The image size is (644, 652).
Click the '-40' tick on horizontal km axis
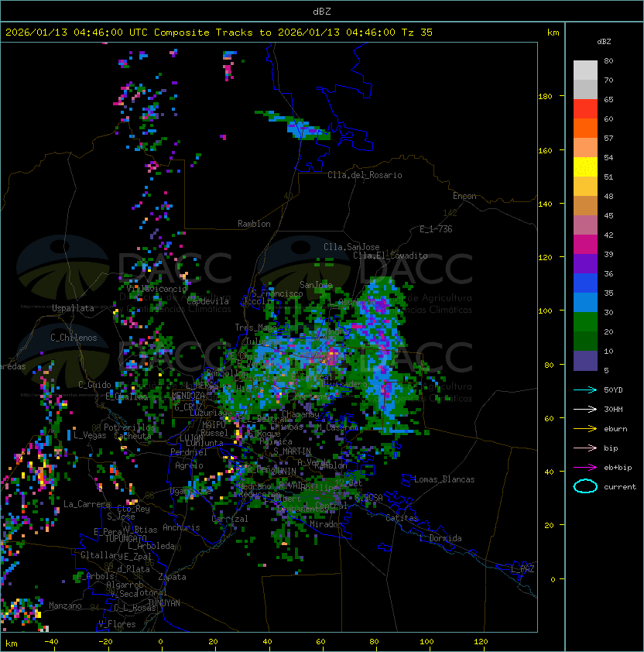pos(51,641)
